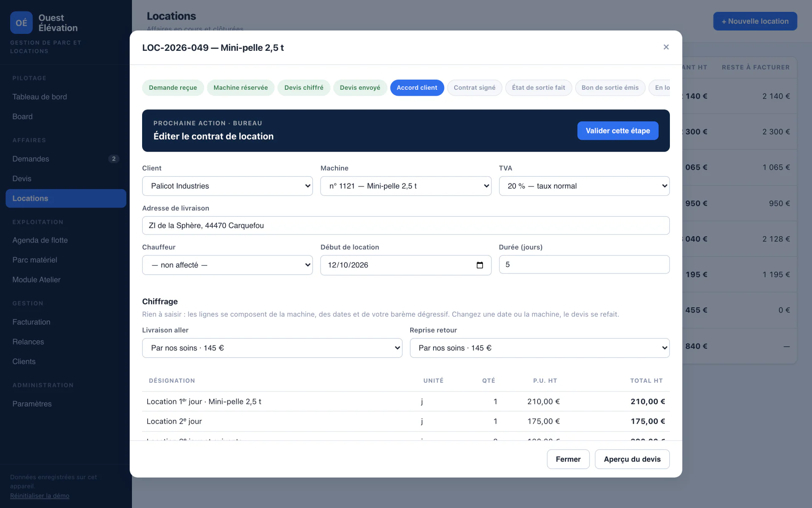
Task: Open the Client dropdown showing Palicot Industries
Action: tap(228, 186)
